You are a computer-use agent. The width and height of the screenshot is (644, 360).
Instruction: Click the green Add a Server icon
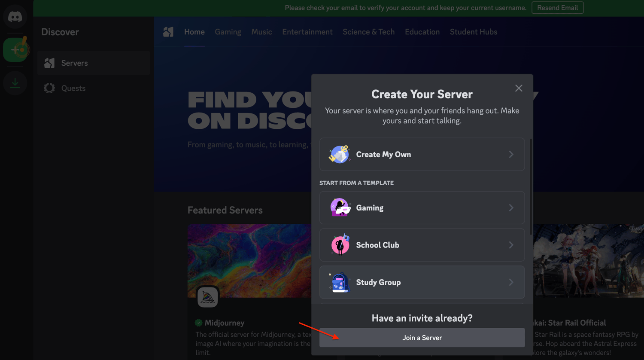click(15, 49)
